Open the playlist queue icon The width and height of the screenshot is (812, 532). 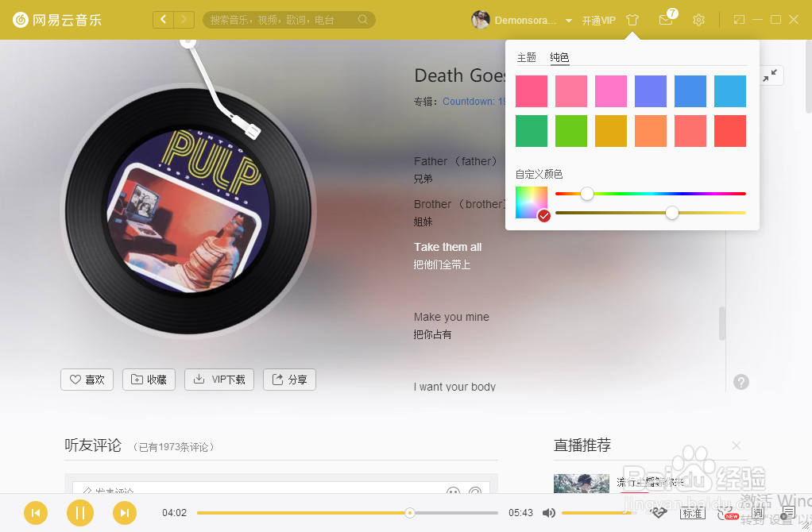[788, 513]
